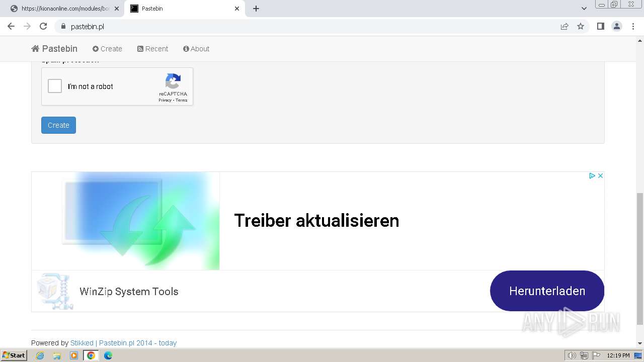Click the 12:19 PM taskbar clock
Image resolution: width=644 pixels, height=362 pixels.
click(x=618, y=355)
